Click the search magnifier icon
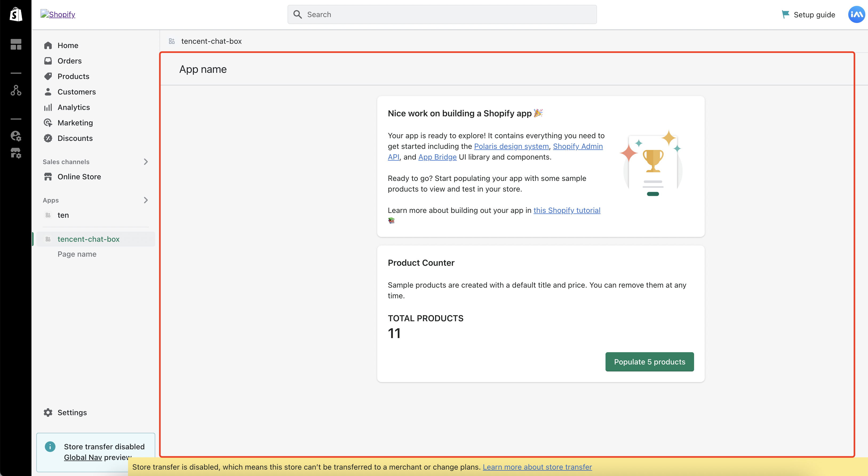This screenshot has width=868, height=476. coord(297,14)
